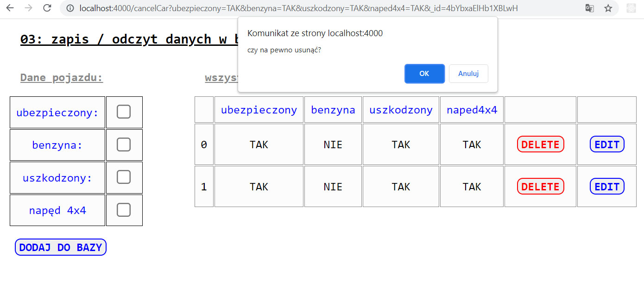Click the site info icon in address bar
Image resolution: width=644 pixels, height=302 pixels.
tap(70, 8)
